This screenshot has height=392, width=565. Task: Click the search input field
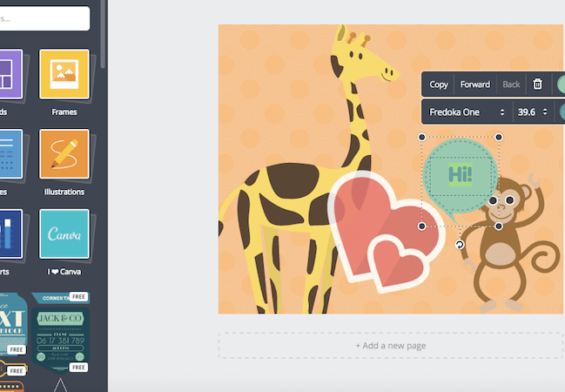[45, 18]
